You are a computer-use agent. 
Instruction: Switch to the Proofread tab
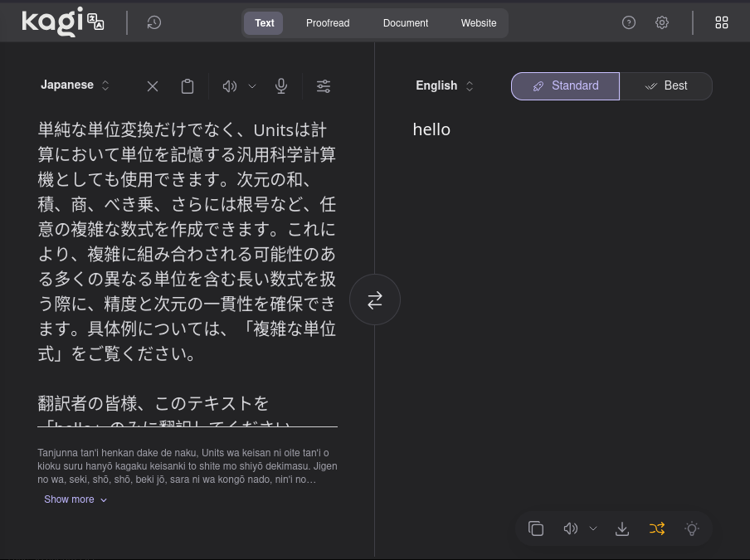click(x=328, y=22)
